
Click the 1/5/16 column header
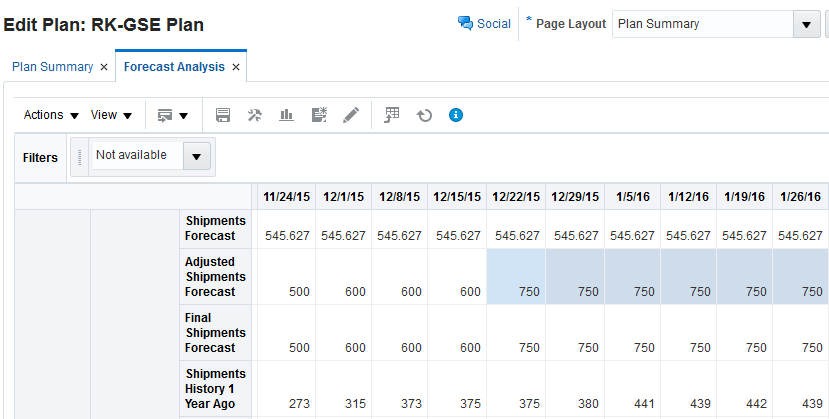[x=632, y=196]
